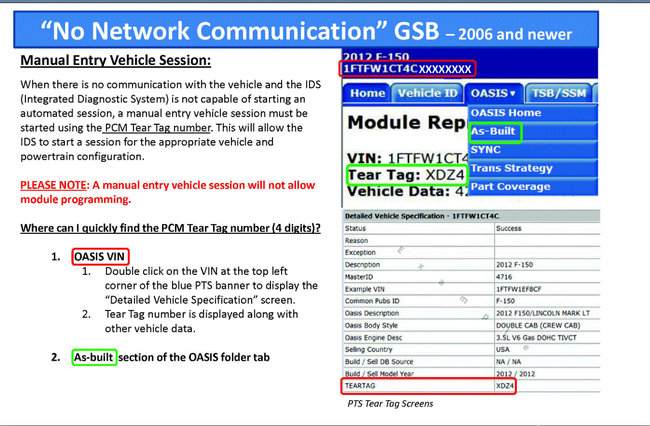Image resolution: width=650 pixels, height=426 pixels.
Task: Click the underlined PCM Tear Tag number text
Action: (x=158, y=128)
